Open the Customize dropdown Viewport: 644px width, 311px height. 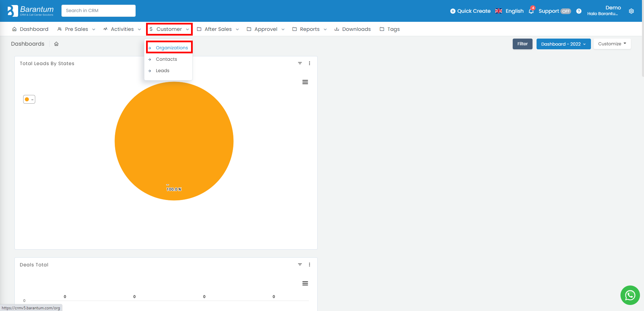click(x=612, y=44)
